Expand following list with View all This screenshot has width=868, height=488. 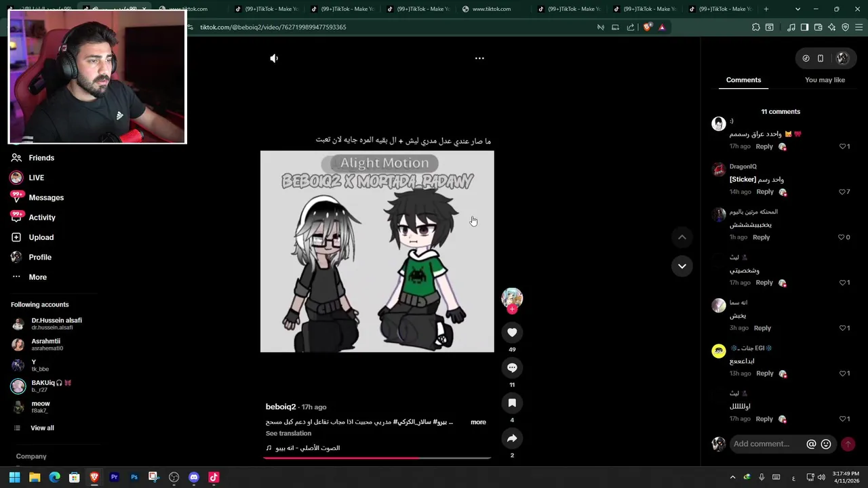tap(42, 428)
